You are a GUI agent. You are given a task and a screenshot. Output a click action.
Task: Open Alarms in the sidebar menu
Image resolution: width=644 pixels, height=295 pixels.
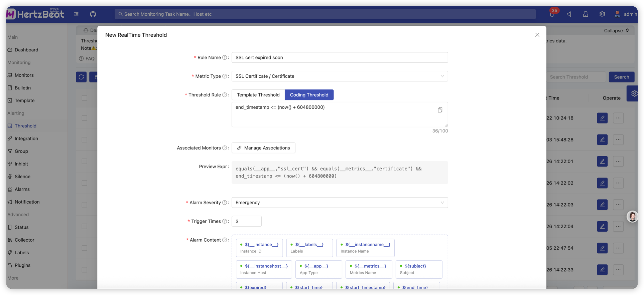[22, 189]
